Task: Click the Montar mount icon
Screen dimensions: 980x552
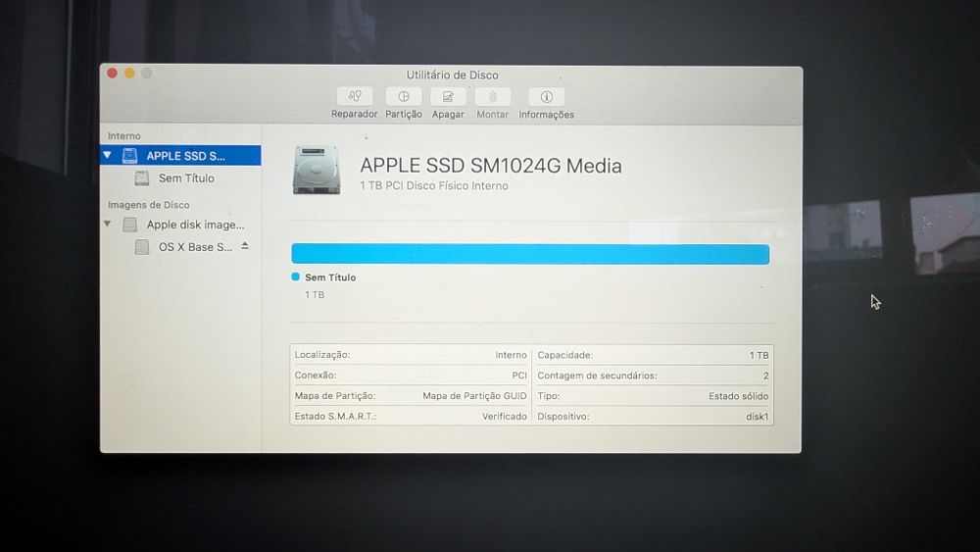Action: [x=493, y=96]
